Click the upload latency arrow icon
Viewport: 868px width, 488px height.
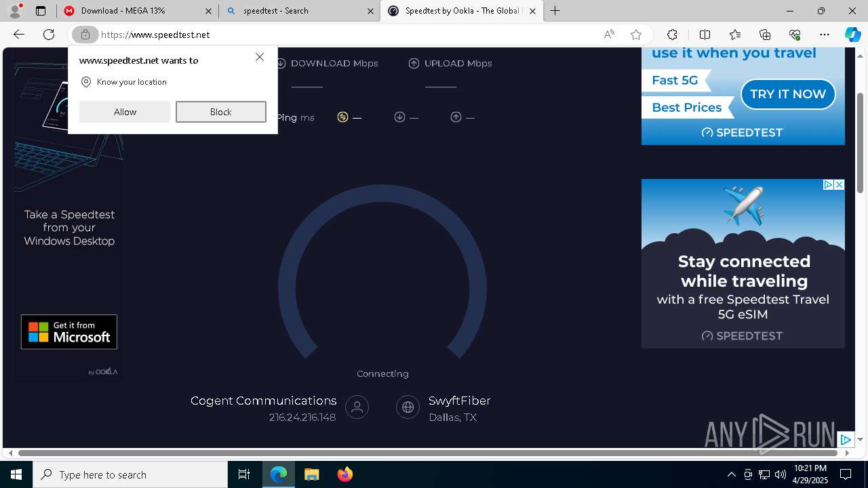point(456,117)
